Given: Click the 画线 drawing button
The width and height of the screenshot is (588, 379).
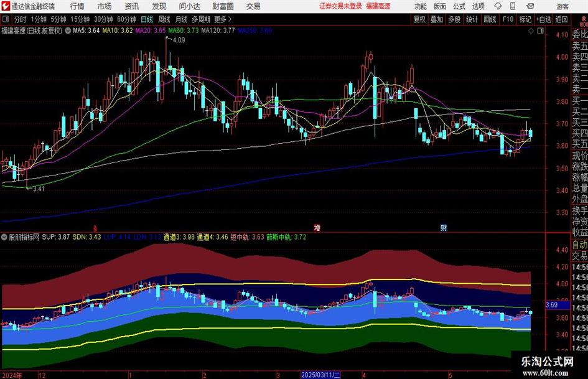Looking at the screenshot, I should click(490, 19).
